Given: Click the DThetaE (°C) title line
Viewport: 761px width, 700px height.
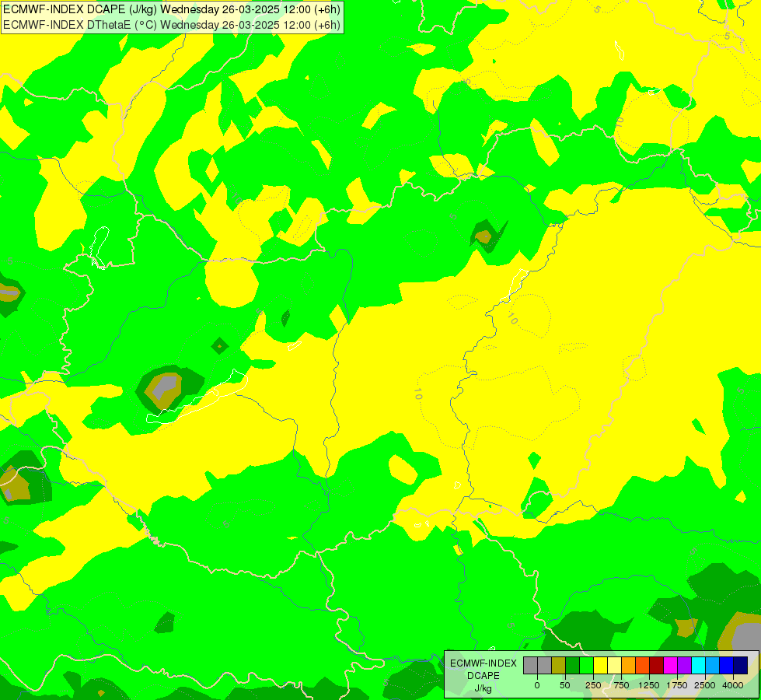Looking at the screenshot, I should point(173,25).
